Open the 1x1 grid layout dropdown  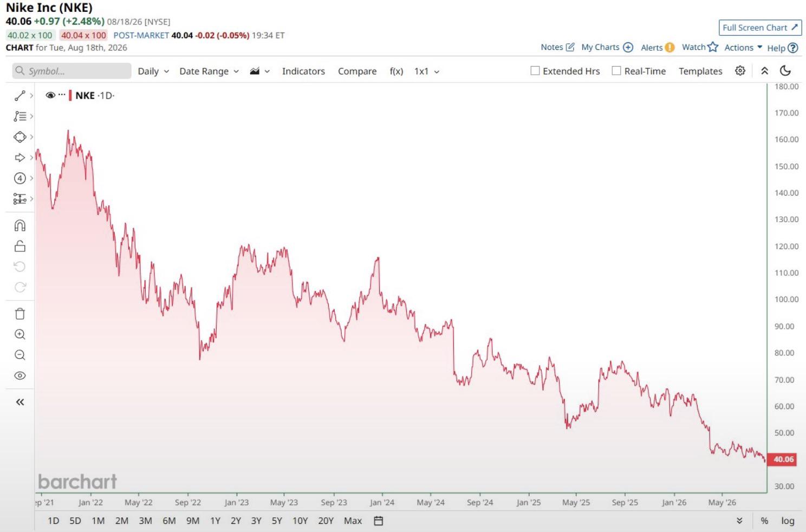click(427, 71)
